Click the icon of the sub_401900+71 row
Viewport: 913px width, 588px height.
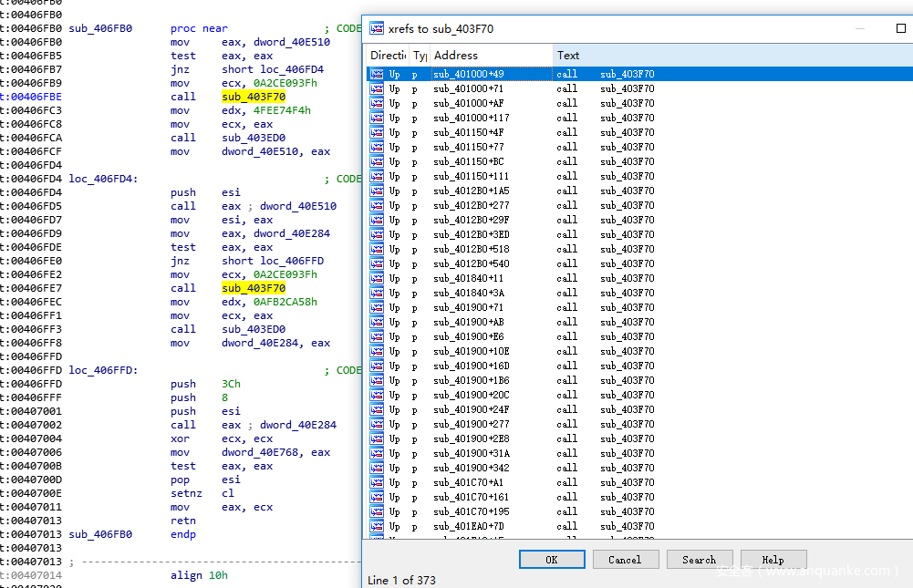376,307
